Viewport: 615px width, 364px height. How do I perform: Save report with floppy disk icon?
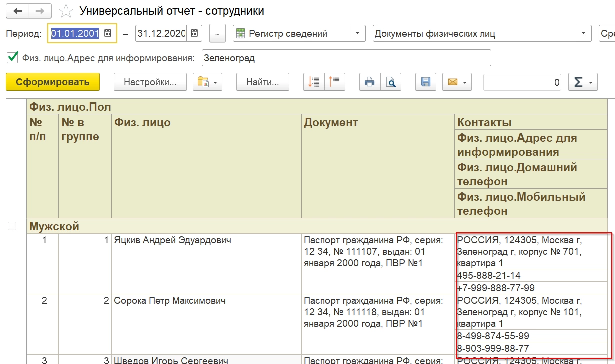pyautogui.click(x=426, y=82)
